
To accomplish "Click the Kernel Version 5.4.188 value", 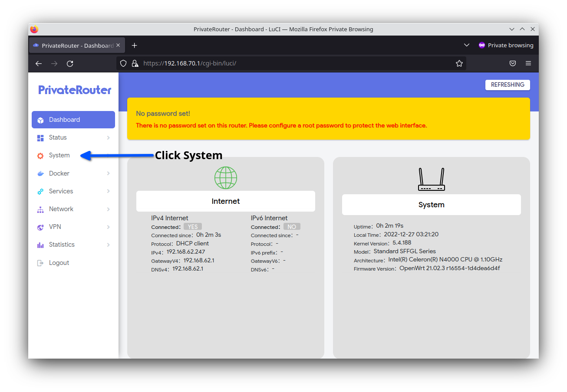I will pyautogui.click(x=402, y=243).
